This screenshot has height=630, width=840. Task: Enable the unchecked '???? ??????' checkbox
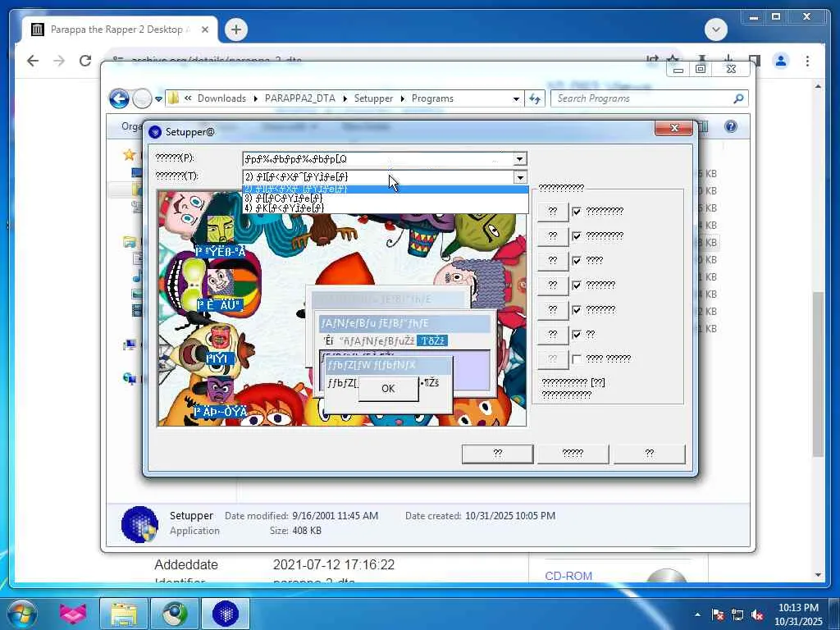click(x=577, y=359)
